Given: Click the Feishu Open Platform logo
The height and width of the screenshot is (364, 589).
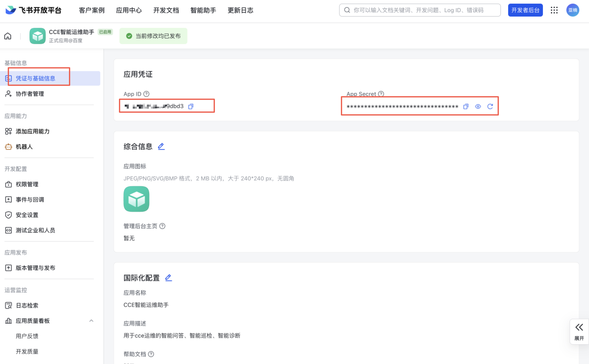Looking at the screenshot, I should tap(33, 10).
